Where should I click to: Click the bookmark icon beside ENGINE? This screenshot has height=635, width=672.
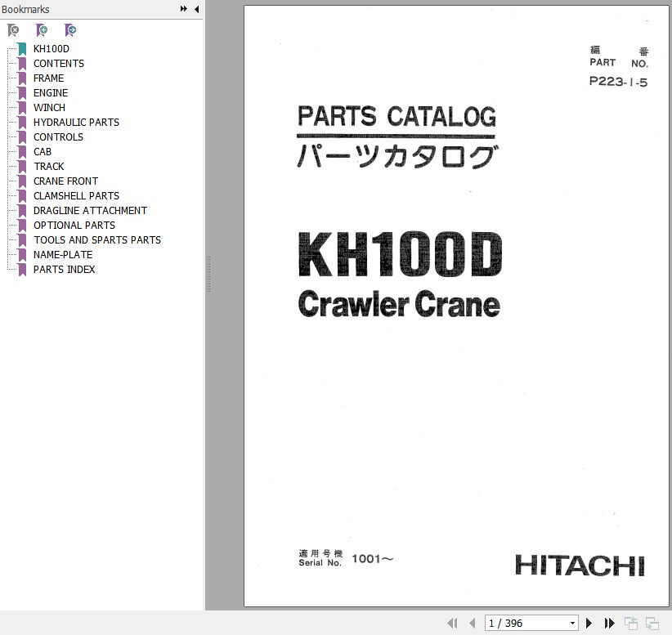22,93
